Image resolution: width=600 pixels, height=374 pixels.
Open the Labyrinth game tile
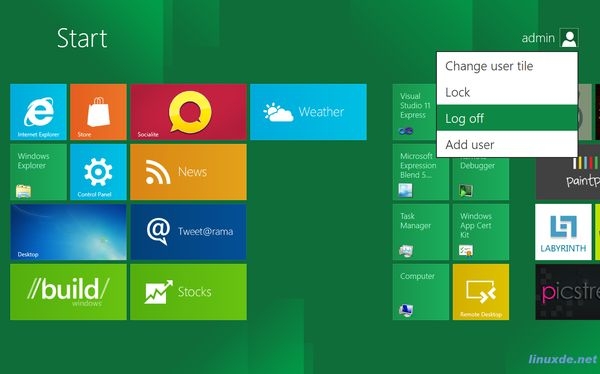pos(563,232)
